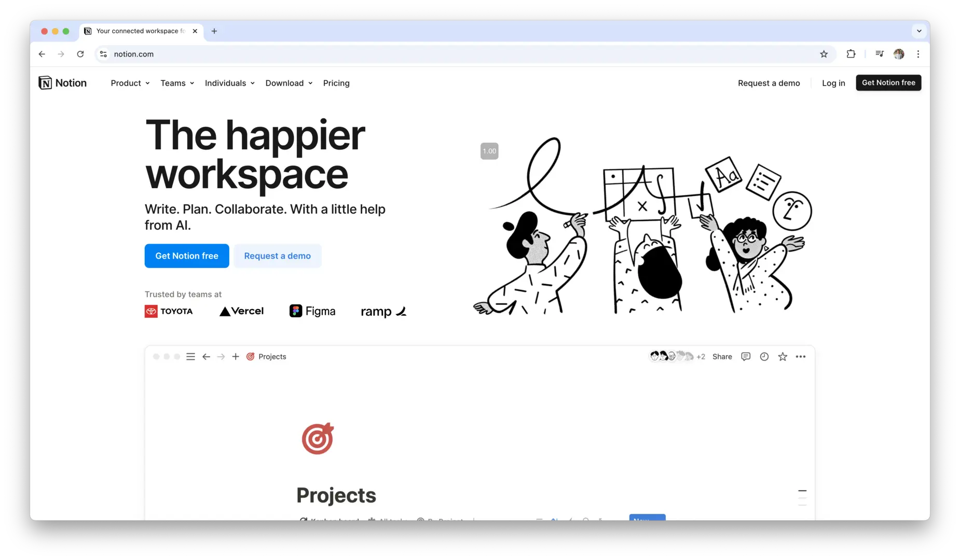The width and height of the screenshot is (960, 560).
Task: Click the blue Get Notion free button
Action: click(187, 256)
